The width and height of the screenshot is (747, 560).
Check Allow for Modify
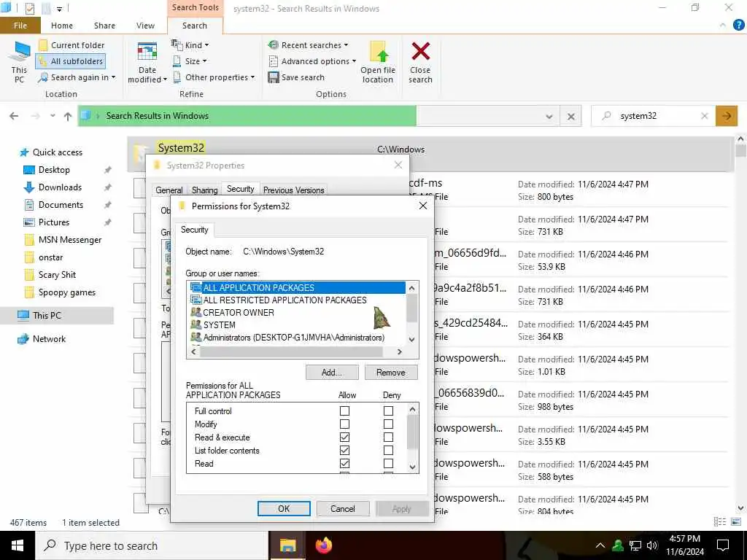tap(344, 424)
